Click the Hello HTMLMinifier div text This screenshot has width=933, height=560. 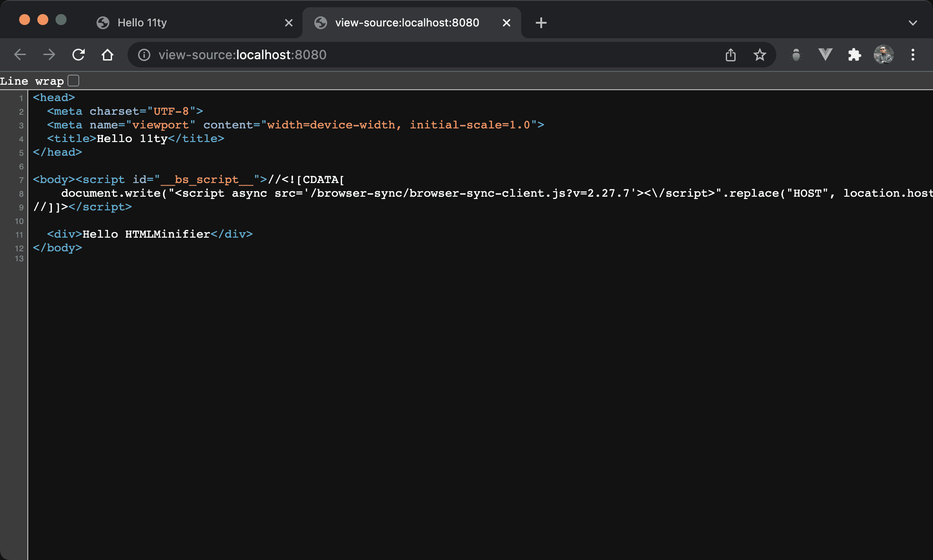[x=146, y=234]
